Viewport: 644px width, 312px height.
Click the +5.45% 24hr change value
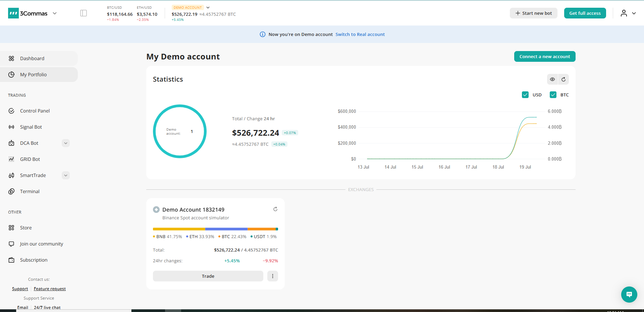[x=232, y=261]
